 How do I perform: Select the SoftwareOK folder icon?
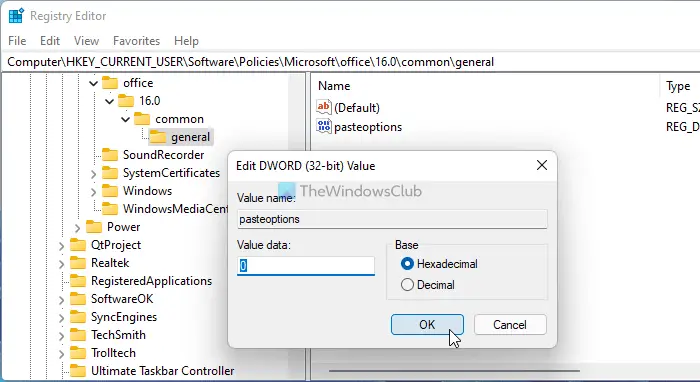click(x=78, y=299)
